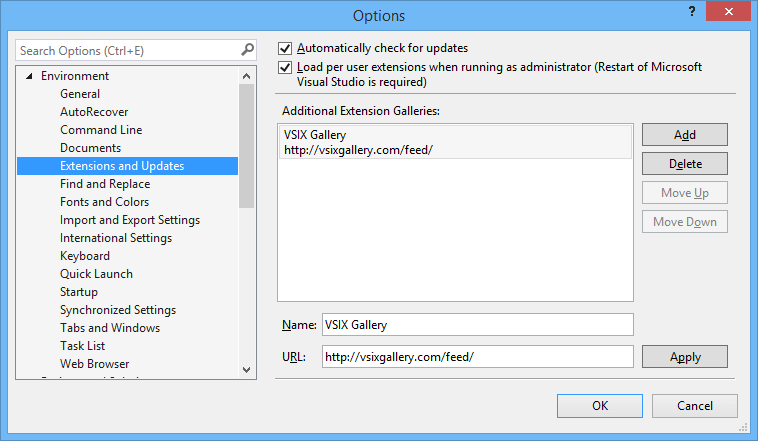Open Web Browser options page

(x=94, y=364)
